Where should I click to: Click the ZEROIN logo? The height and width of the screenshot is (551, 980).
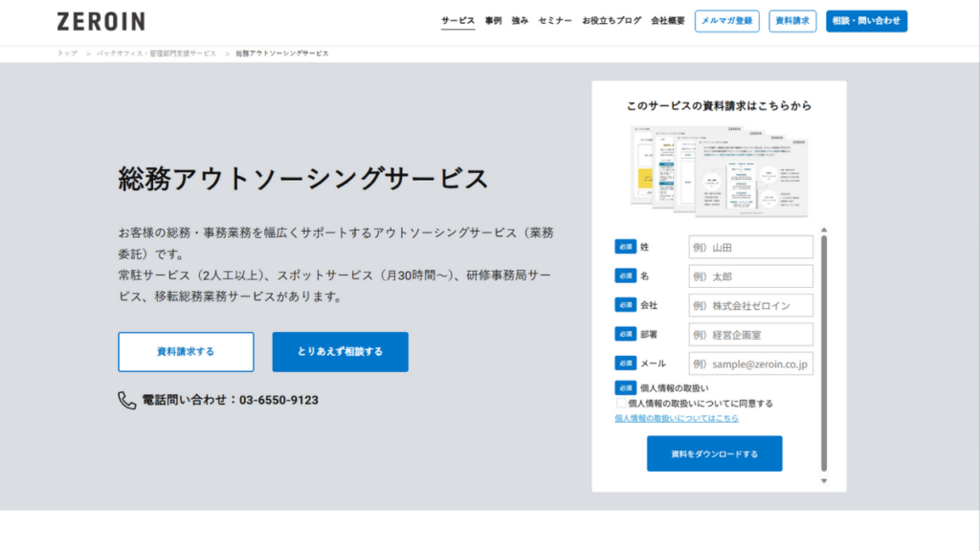[x=100, y=20]
